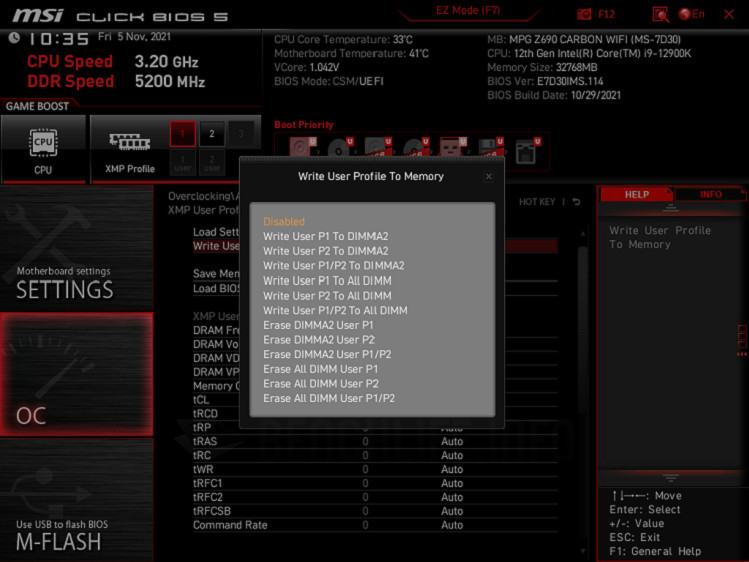Click the system clock time 10:35
This screenshot has height=562, width=749.
[x=59, y=39]
